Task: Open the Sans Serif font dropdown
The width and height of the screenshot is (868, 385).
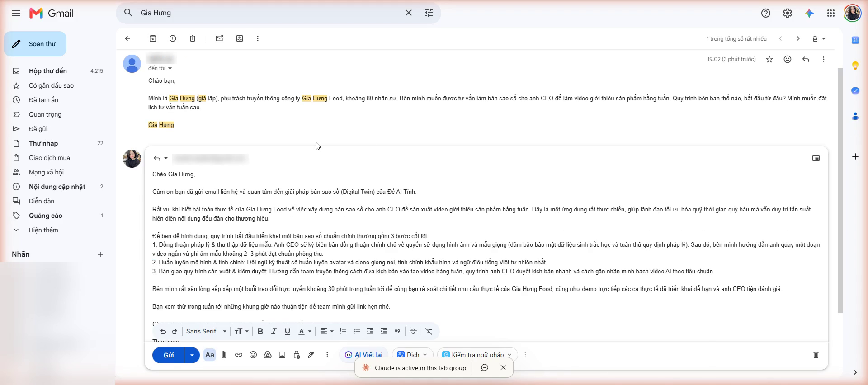Action: pyautogui.click(x=206, y=331)
